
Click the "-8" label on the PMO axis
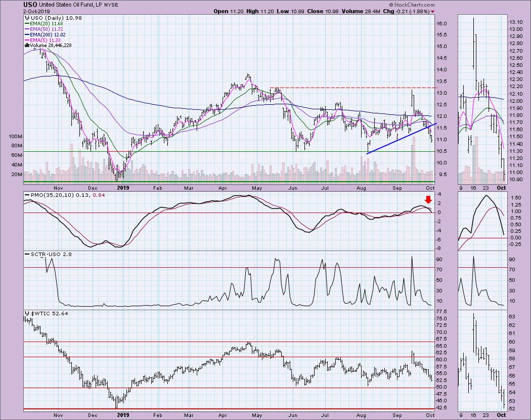439,248
